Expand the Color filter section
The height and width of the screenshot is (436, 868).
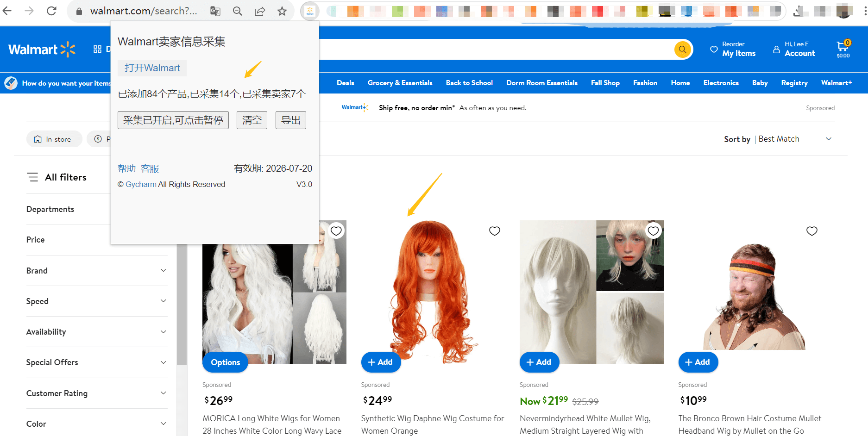(97, 424)
